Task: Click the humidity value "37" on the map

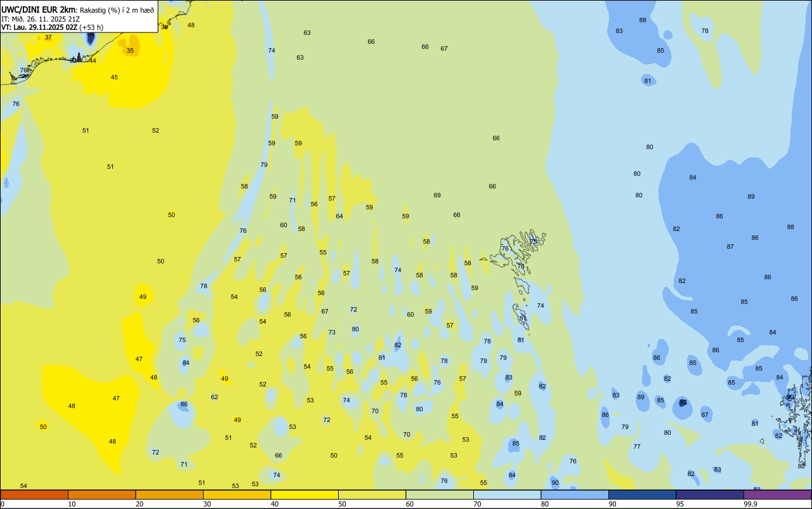Action: point(48,37)
